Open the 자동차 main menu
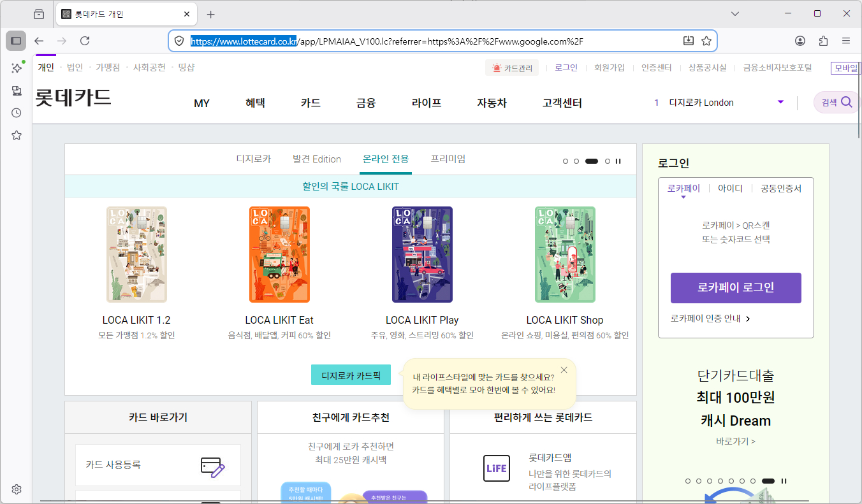This screenshot has width=862, height=504. click(x=492, y=103)
